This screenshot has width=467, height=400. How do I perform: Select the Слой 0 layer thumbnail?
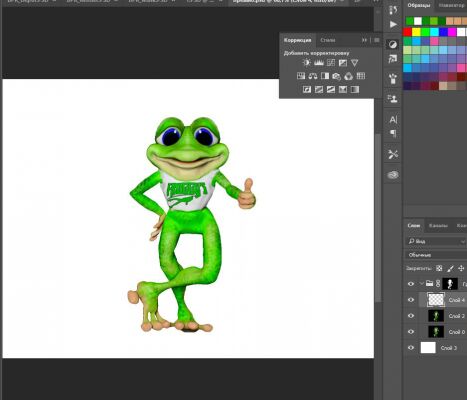[436, 332]
